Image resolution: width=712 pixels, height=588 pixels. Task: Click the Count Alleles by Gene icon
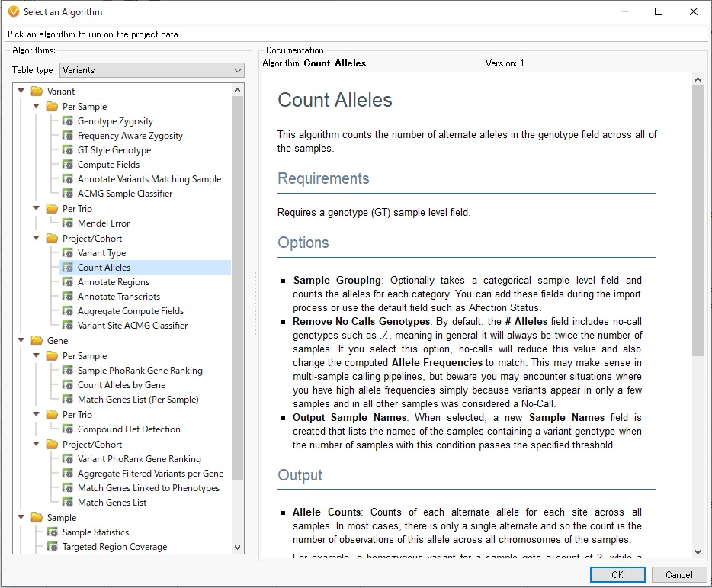click(68, 385)
